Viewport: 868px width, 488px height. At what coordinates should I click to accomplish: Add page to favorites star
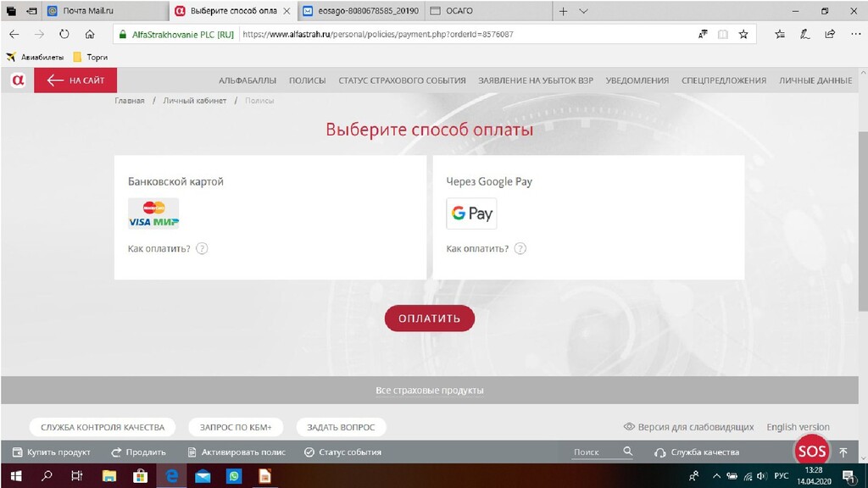(743, 34)
